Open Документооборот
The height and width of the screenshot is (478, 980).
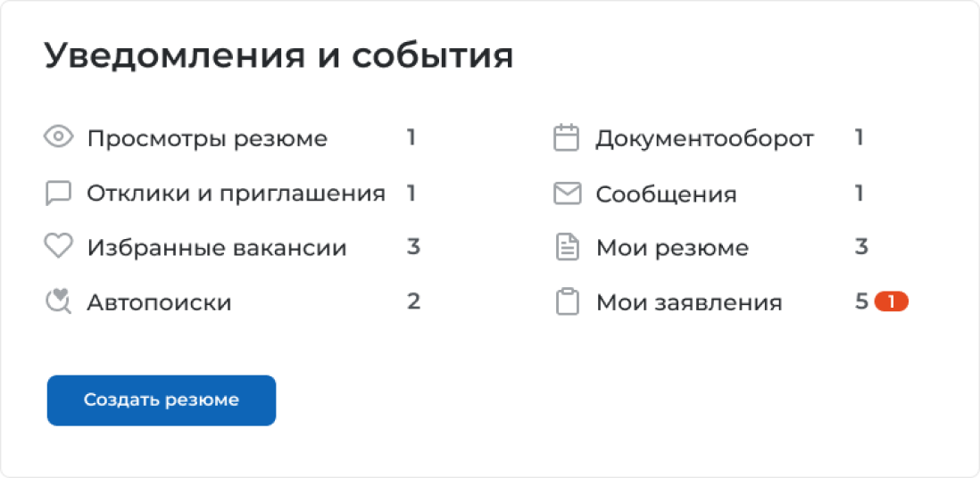tap(704, 139)
